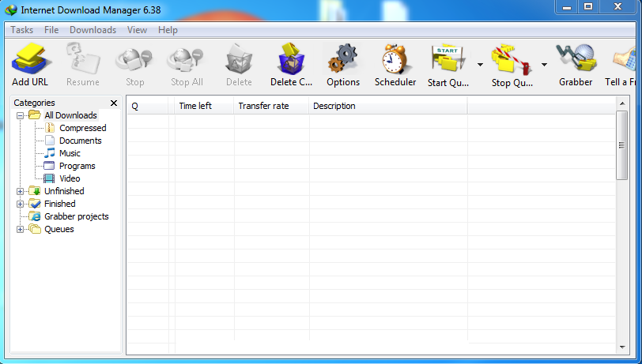
Task: Open the View menu
Action: [137, 30]
